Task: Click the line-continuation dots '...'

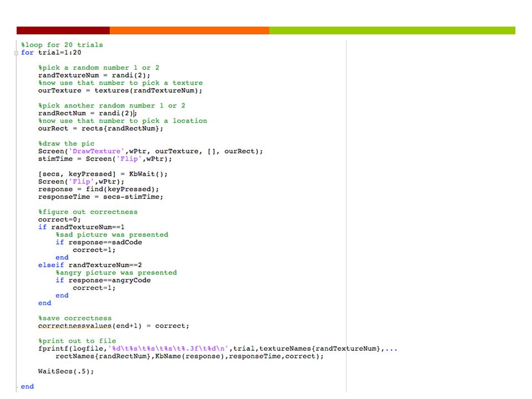Action: coord(391,349)
